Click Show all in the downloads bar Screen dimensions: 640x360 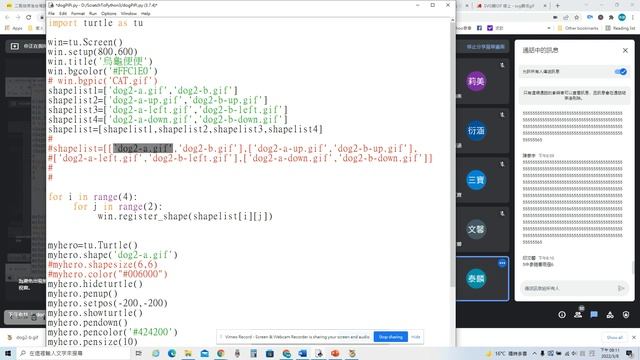pos(614,338)
